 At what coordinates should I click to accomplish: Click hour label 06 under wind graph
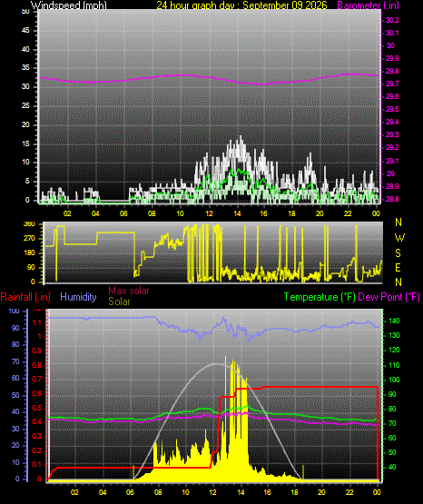(x=123, y=213)
